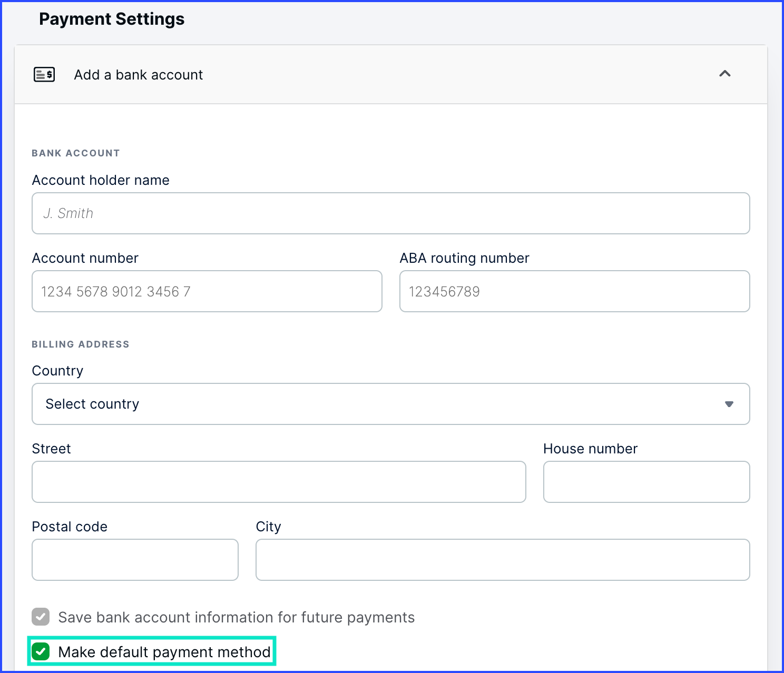Focus the Street text box

[279, 482]
